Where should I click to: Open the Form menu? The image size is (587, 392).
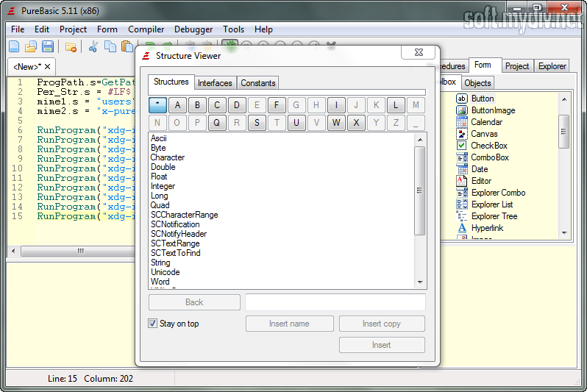point(107,29)
